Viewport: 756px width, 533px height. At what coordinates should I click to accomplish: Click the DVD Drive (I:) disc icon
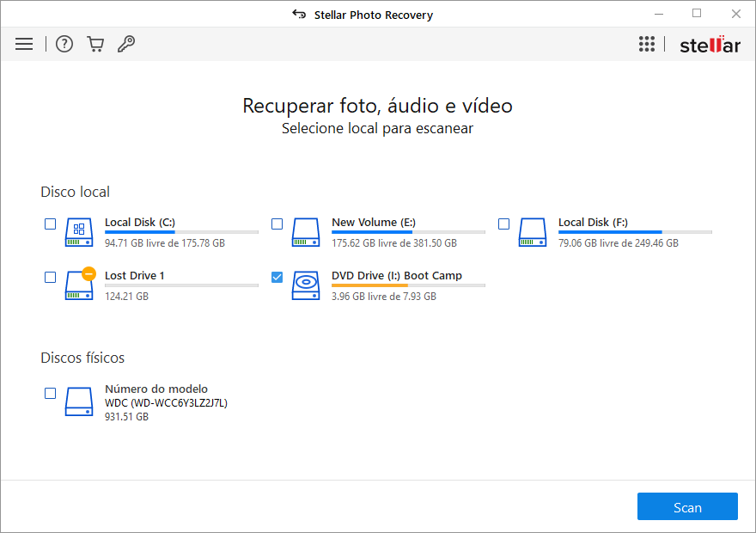[306, 285]
